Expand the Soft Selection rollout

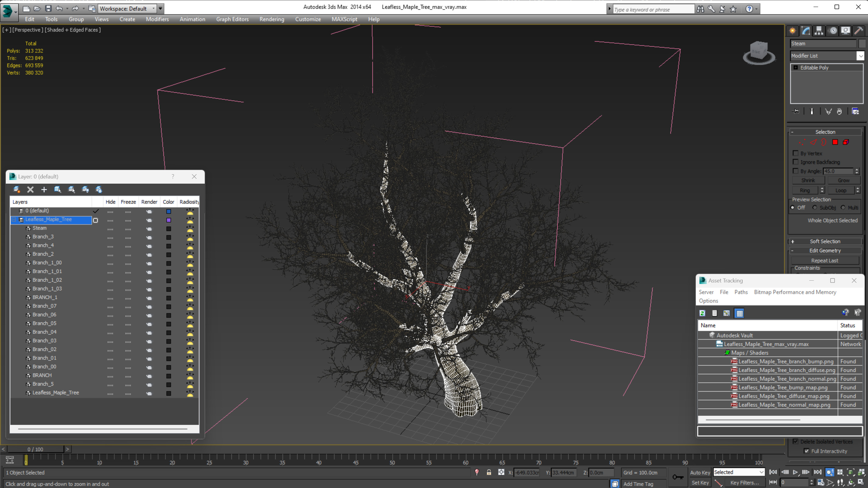pos(825,241)
